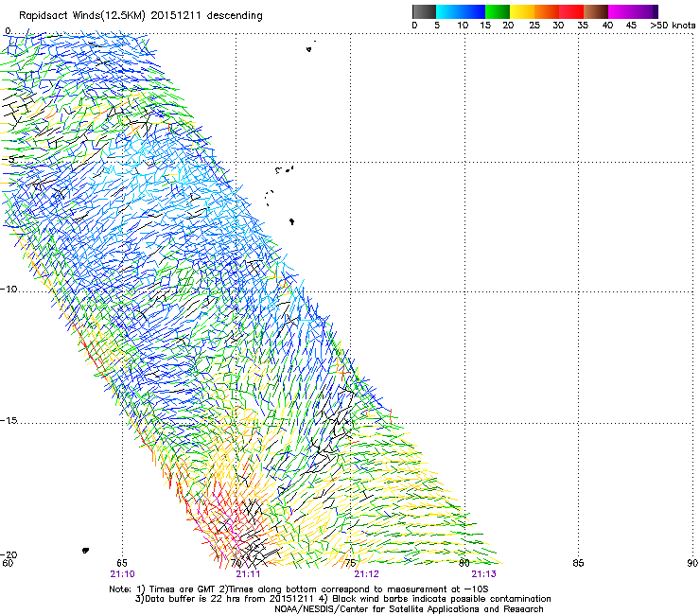Click the cyan 5-10 knots legend color

[448, 11]
